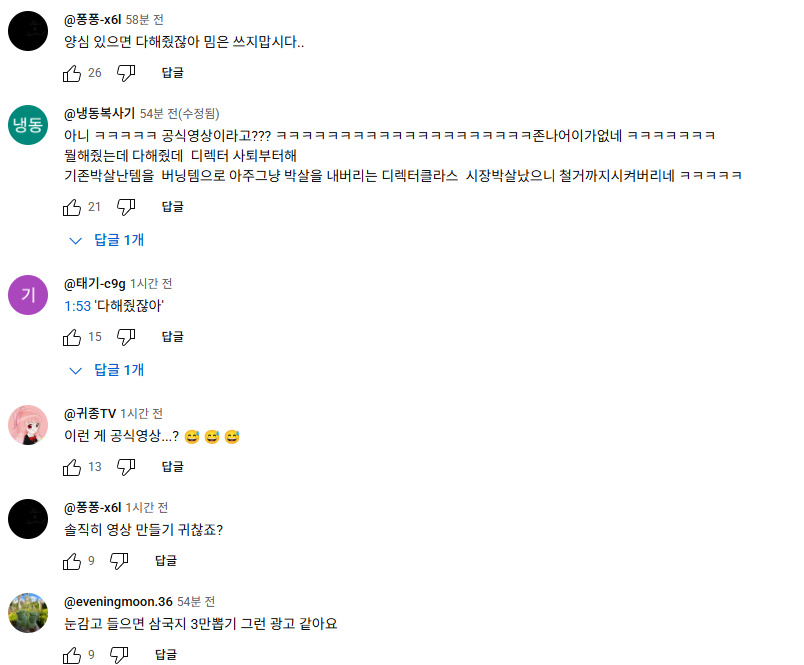The height and width of the screenshot is (665, 804).
Task: Open the @냉동복사기 teal profile avatar
Action: pyautogui.click(x=28, y=125)
